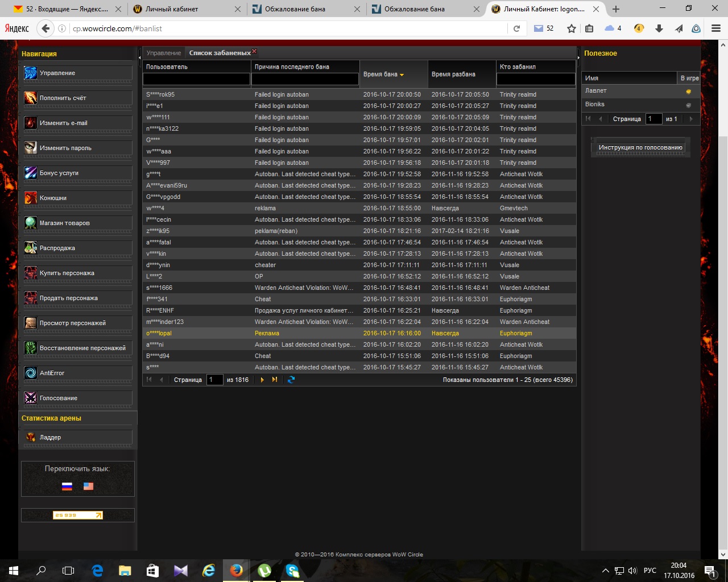Click the page number field in the banlist pager
The width and height of the screenshot is (728, 582).
pos(214,380)
